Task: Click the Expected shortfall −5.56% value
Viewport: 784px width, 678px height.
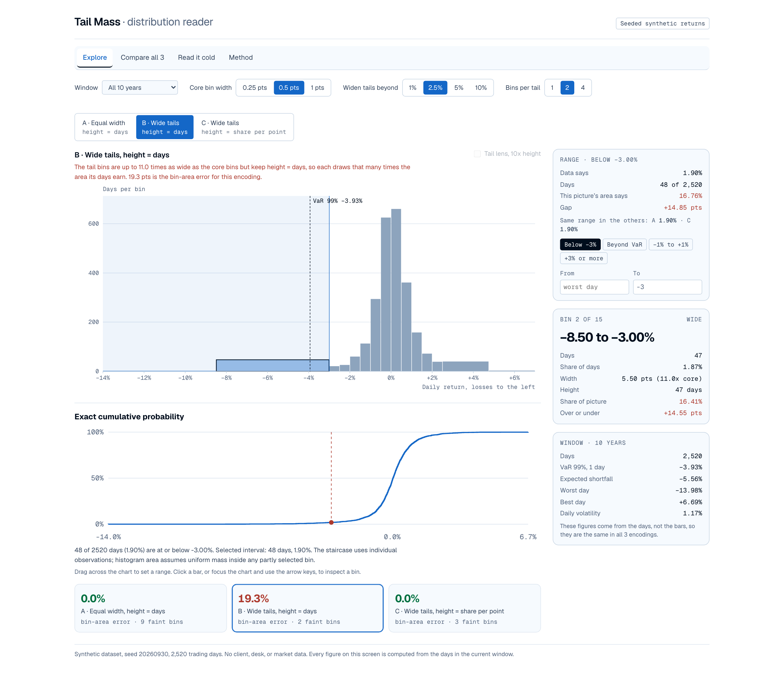Action: coord(690,479)
